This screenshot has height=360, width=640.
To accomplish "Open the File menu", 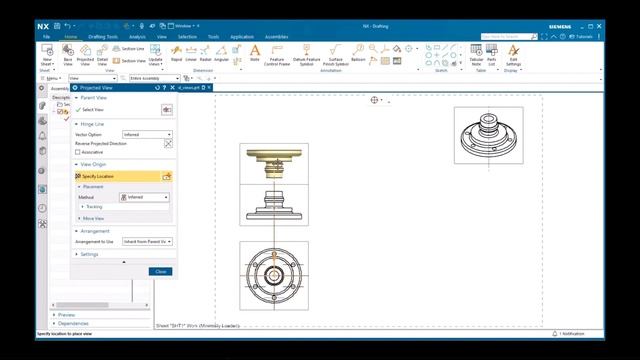I will pos(47,37).
